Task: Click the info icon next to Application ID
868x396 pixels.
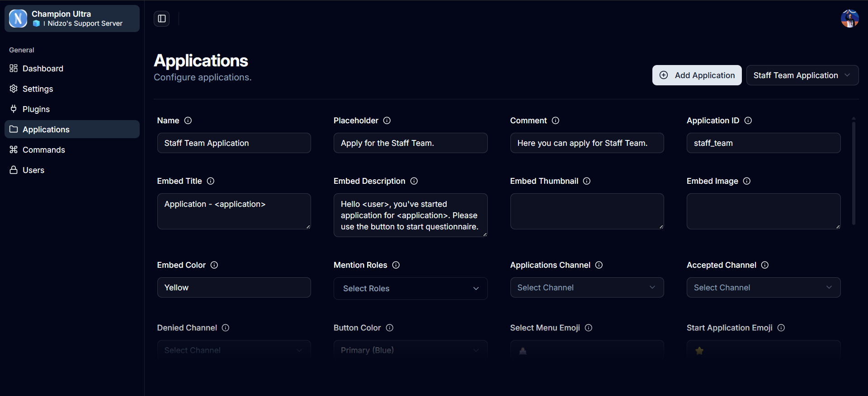Action: [x=748, y=121]
